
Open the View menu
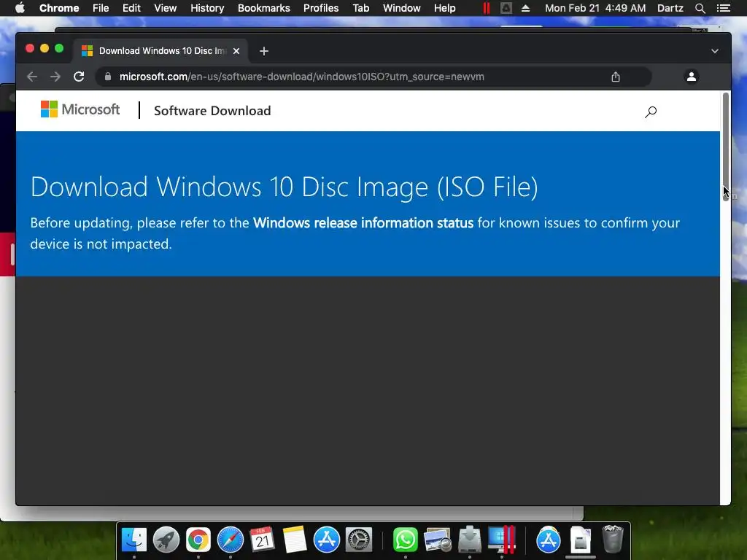(x=166, y=8)
